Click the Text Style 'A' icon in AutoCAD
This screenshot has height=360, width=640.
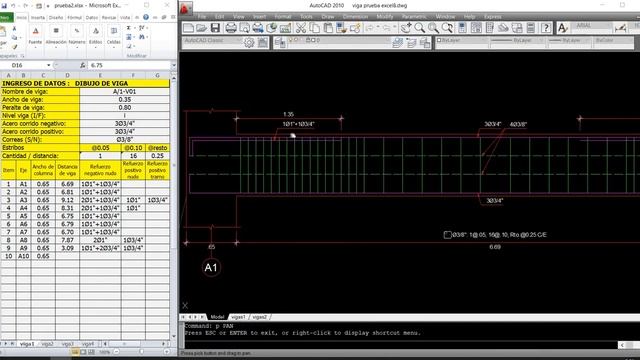point(562,28)
